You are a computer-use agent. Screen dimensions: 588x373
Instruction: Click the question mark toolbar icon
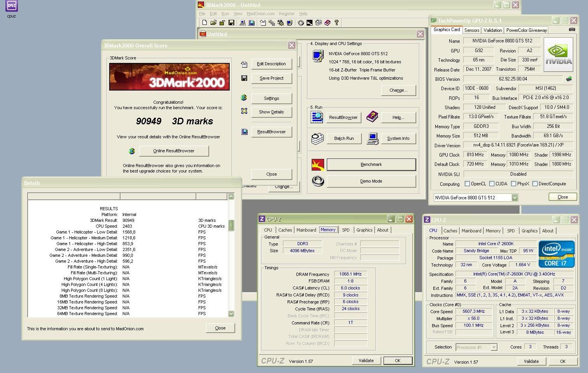click(337, 23)
